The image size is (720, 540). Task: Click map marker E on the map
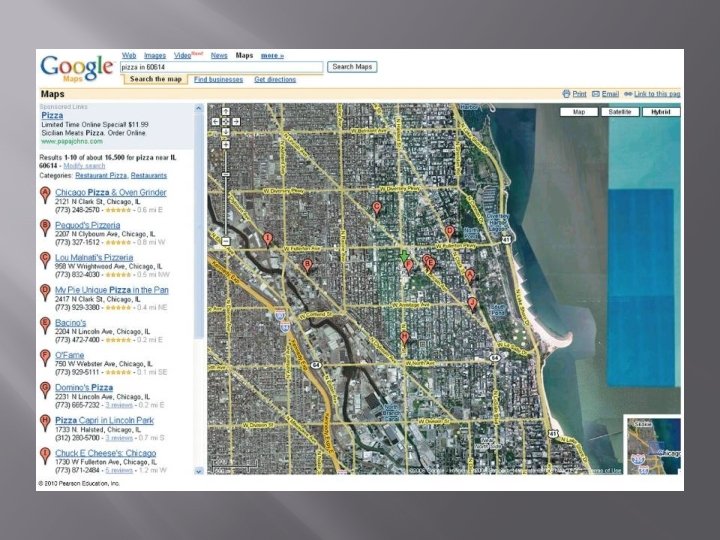point(431,264)
